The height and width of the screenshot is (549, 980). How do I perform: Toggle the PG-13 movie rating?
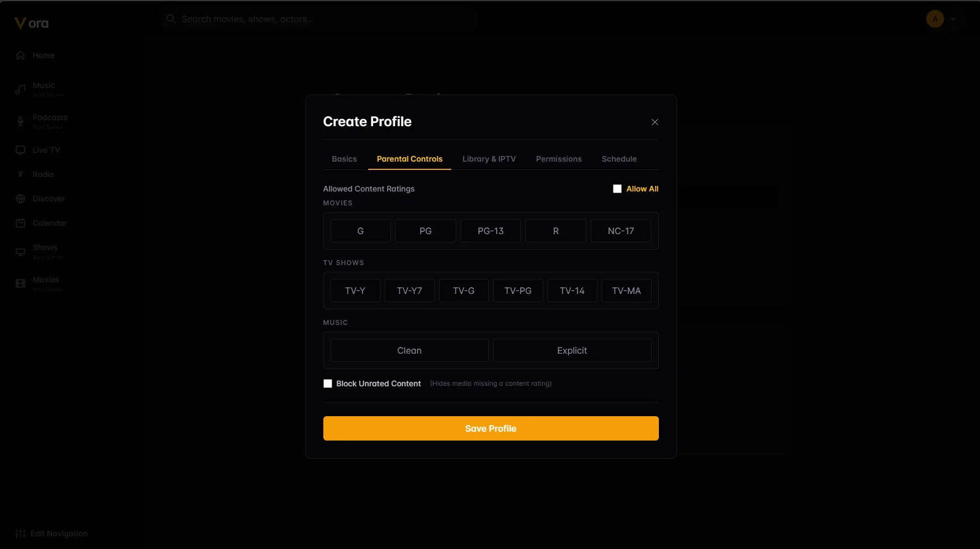pos(491,231)
